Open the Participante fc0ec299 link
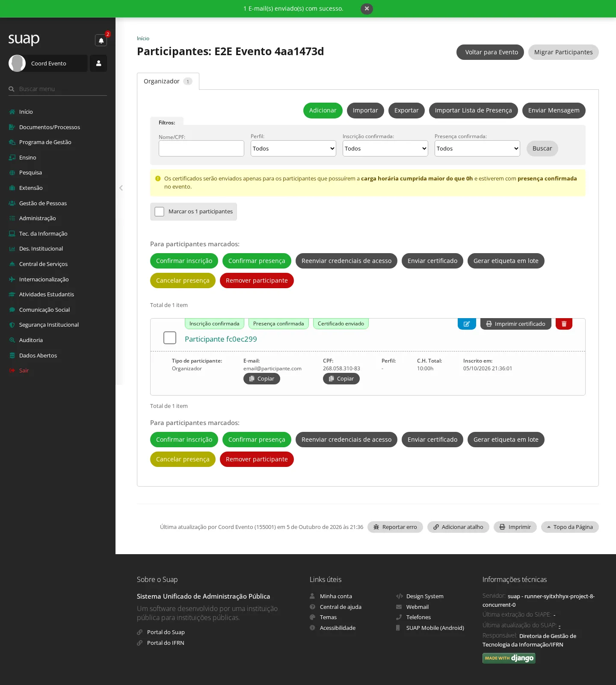616x685 pixels. (x=221, y=339)
